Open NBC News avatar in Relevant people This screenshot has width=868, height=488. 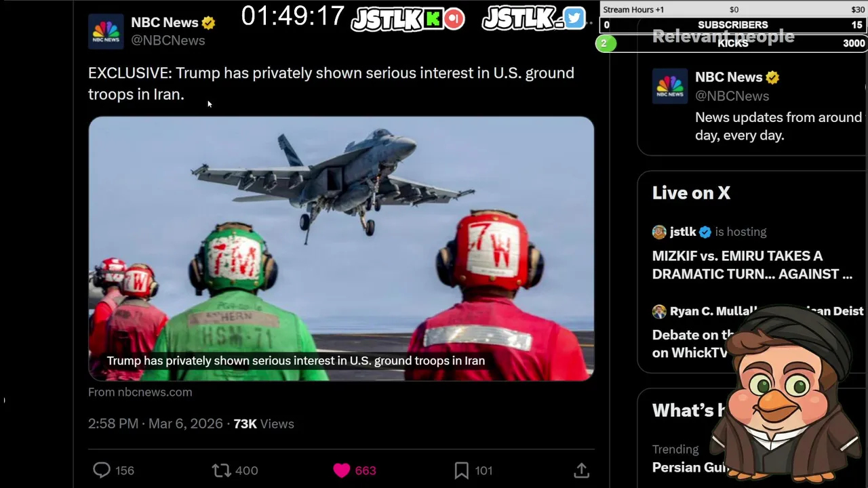[670, 86]
